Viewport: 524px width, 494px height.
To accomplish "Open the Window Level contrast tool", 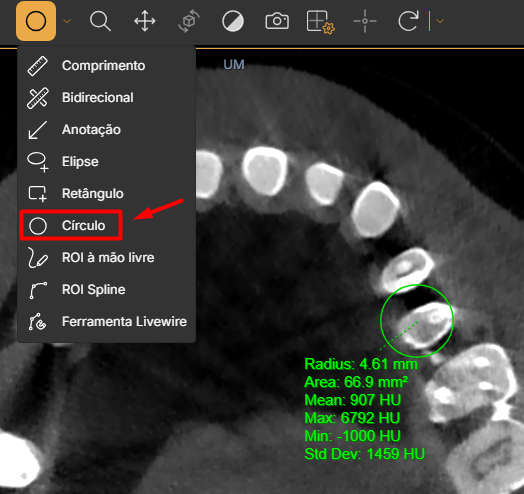I will point(233,21).
